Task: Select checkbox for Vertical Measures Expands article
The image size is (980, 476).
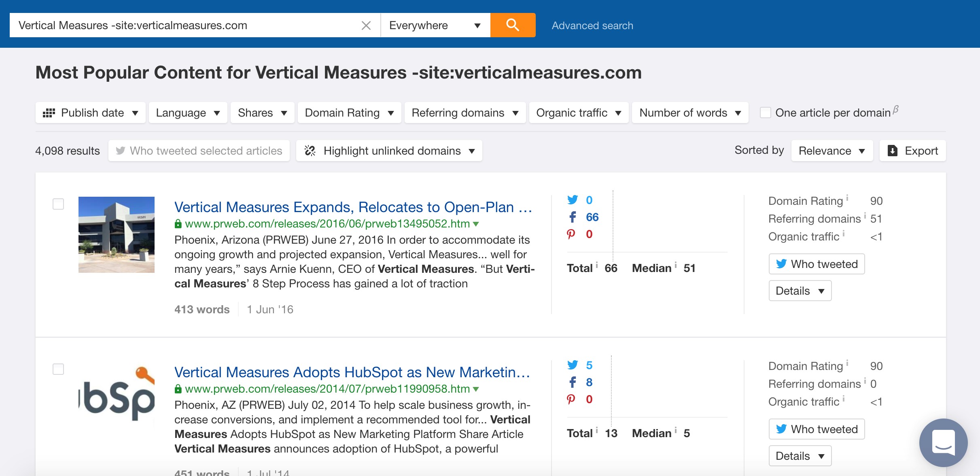Action: point(58,204)
